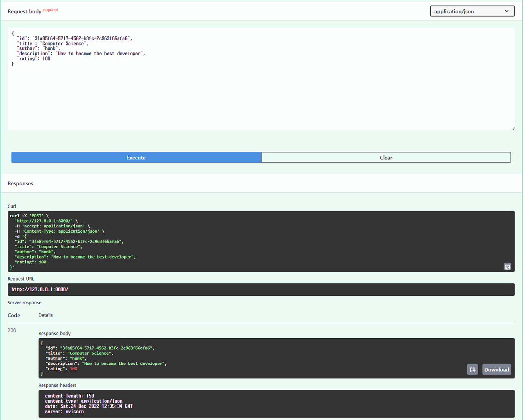
Task: Click the "Responses" section heading
Action: pyautogui.click(x=20, y=184)
